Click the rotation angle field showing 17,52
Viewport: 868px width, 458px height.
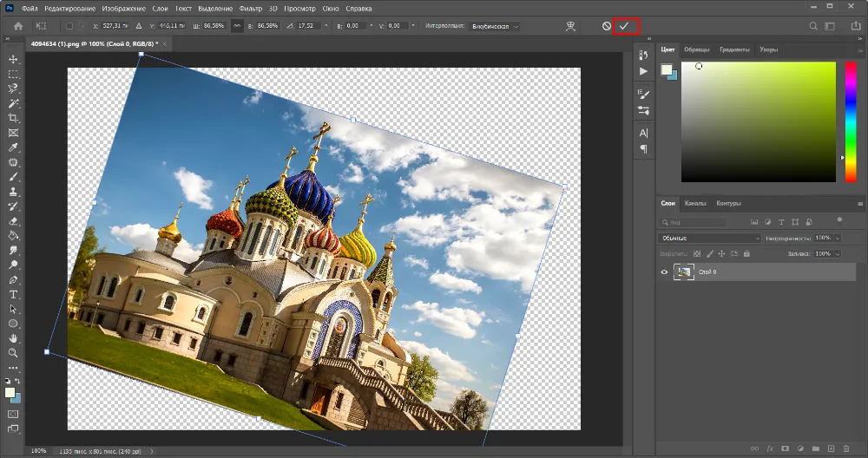point(307,26)
